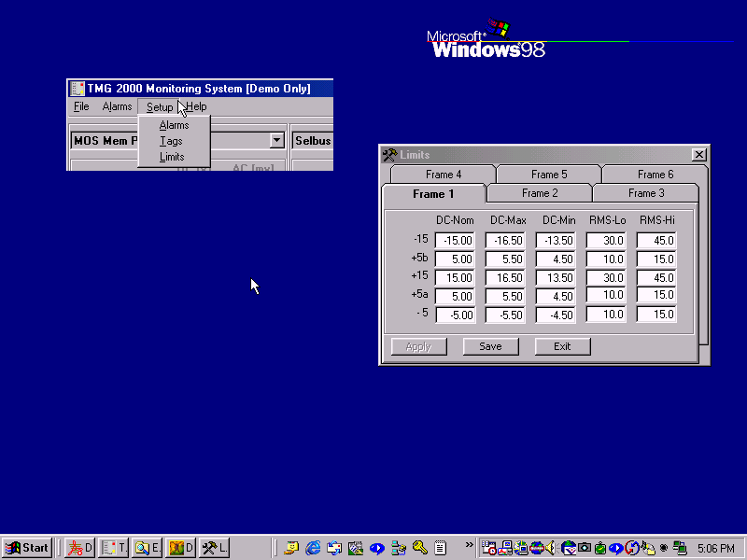Open the MOS Mem dropdown arrow
The height and width of the screenshot is (560, 747).
pos(276,141)
